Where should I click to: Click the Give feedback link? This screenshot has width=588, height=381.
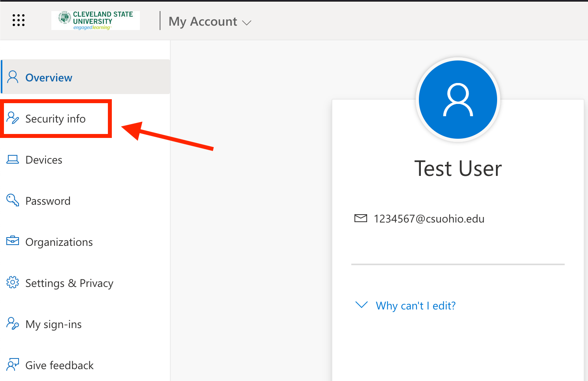(x=59, y=365)
